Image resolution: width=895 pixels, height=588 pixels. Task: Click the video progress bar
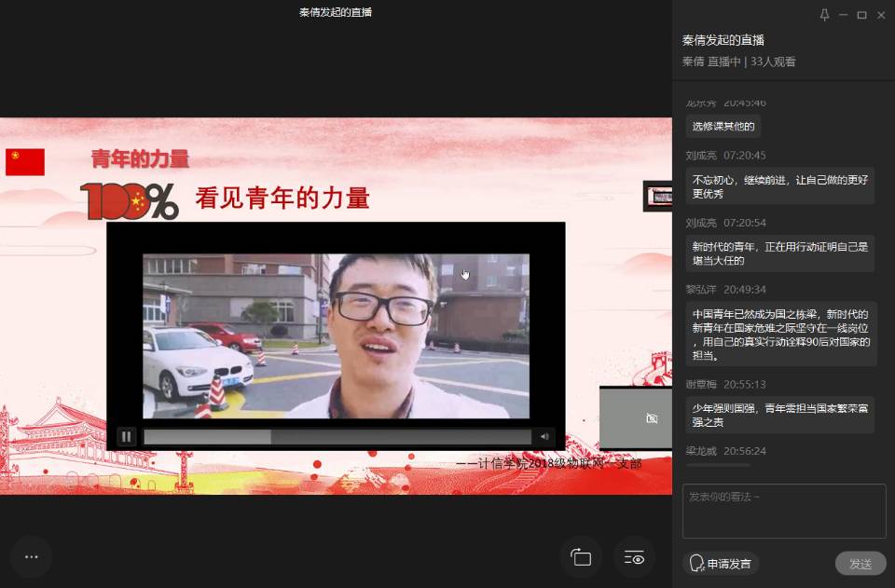click(x=337, y=436)
